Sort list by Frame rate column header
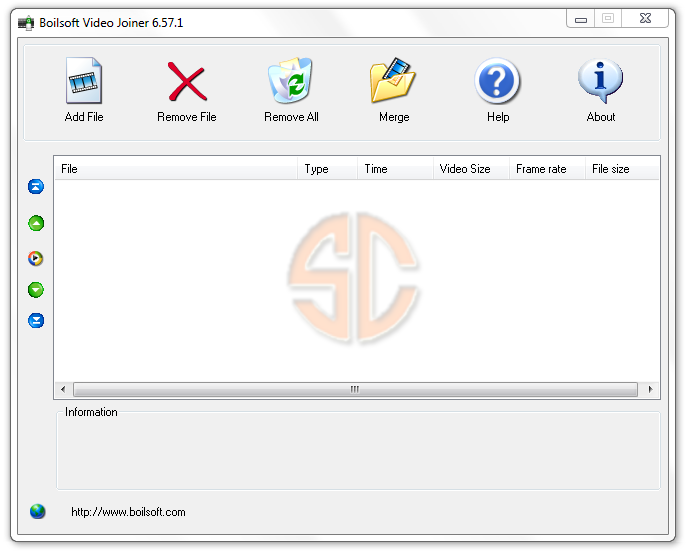The image size is (687, 552). click(x=548, y=169)
